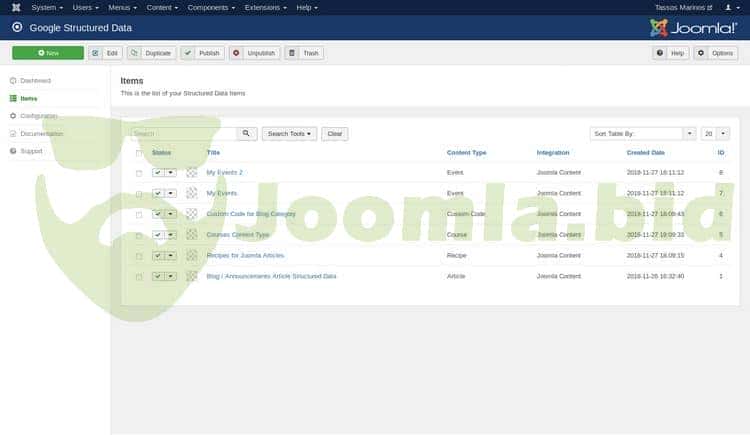
Task: Click the Edit toolbar button
Action: click(x=105, y=53)
